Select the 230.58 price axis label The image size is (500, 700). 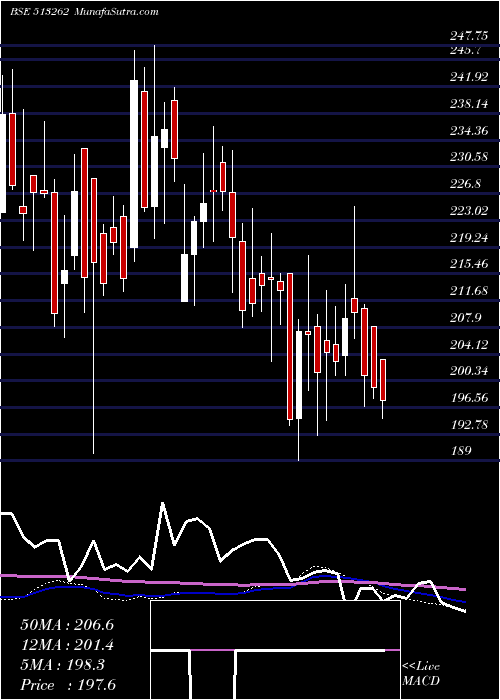coord(469,157)
